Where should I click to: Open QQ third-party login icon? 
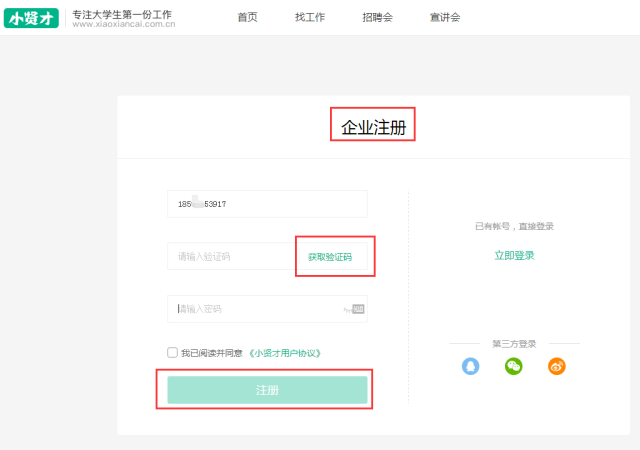pos(471,366)
